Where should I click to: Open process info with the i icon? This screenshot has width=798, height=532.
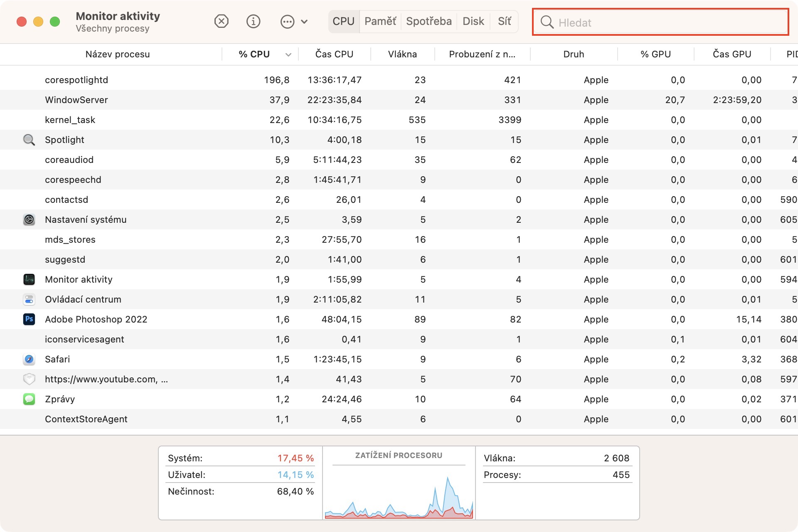(253, 21)
